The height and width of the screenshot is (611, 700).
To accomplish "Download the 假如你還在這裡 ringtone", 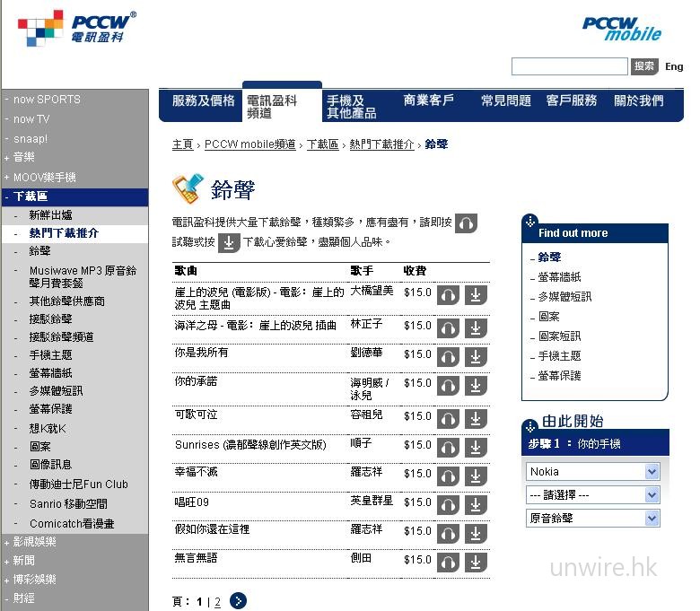I will [x=476, y=534].
